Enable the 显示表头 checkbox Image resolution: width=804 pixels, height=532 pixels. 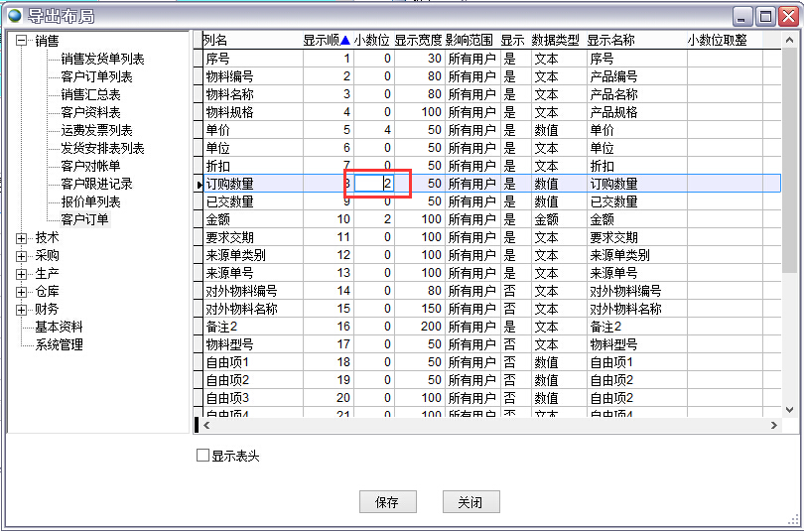[203, 456]
